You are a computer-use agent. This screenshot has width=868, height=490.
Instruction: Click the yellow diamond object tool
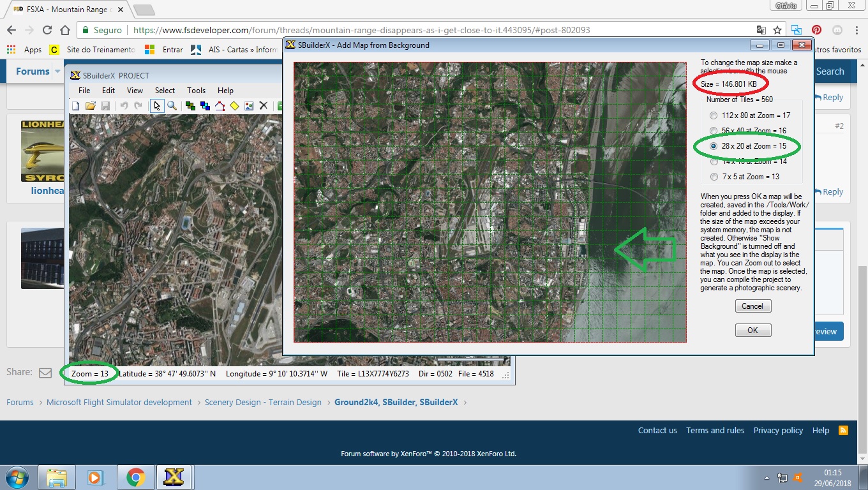coord(234,106)
